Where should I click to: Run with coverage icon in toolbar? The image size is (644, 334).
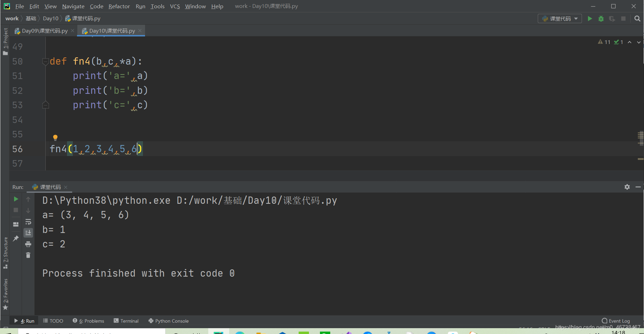pyautogui.click(x=612, y=19)
